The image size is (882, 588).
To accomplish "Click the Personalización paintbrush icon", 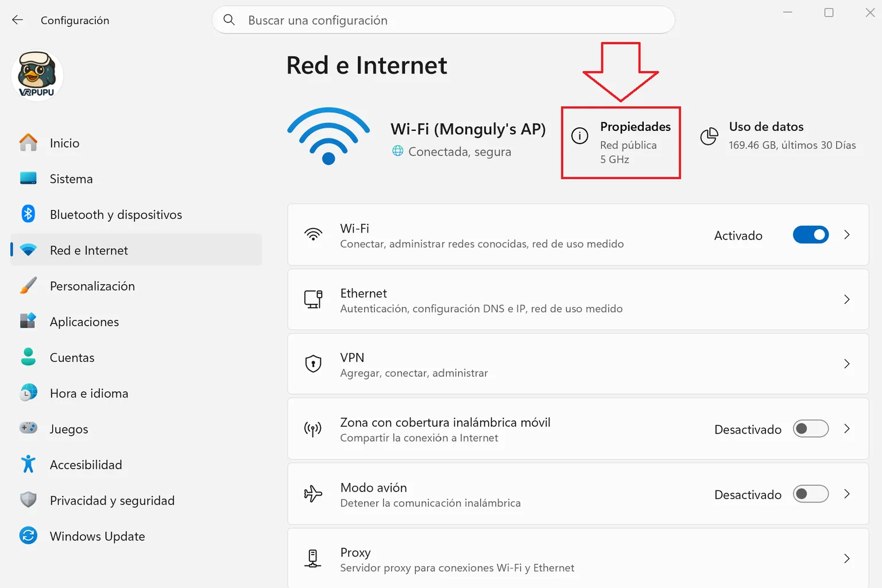I will (x=28, y=285).
